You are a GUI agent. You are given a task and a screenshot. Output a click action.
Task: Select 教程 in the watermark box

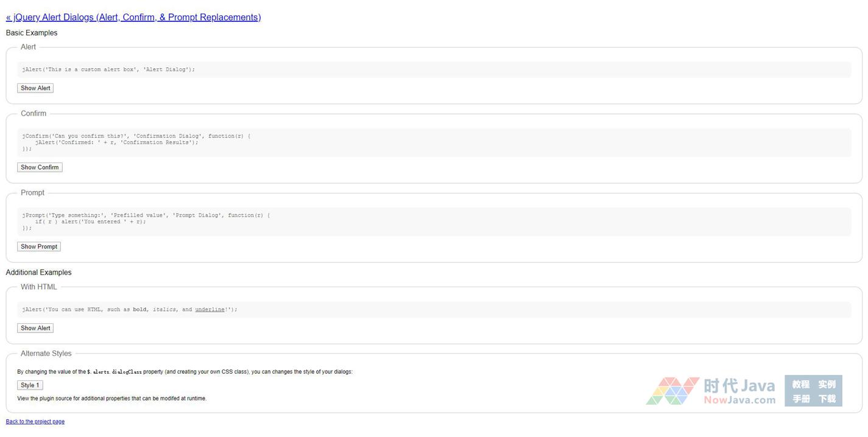point(800,384)
